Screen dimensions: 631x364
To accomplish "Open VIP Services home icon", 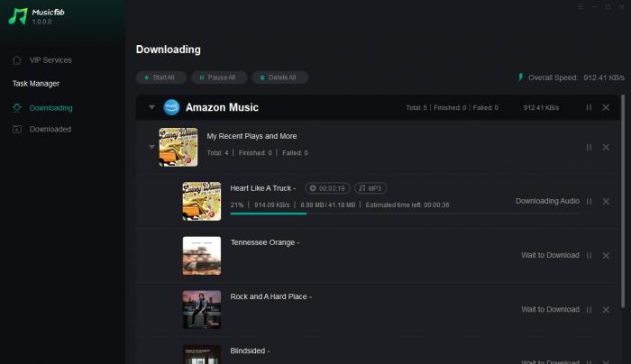I will (x=17, y=60).
